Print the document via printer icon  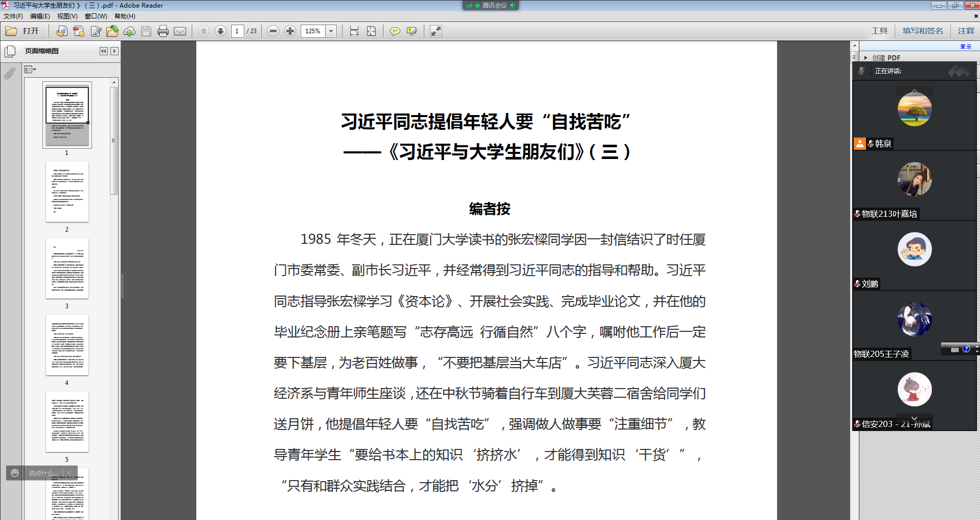(163, 31)
